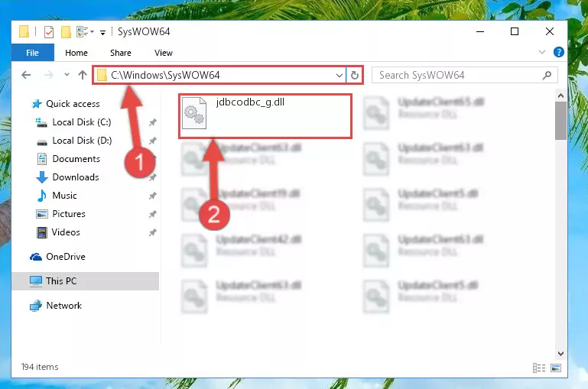Click the search magnifier icon

(547, 76)
